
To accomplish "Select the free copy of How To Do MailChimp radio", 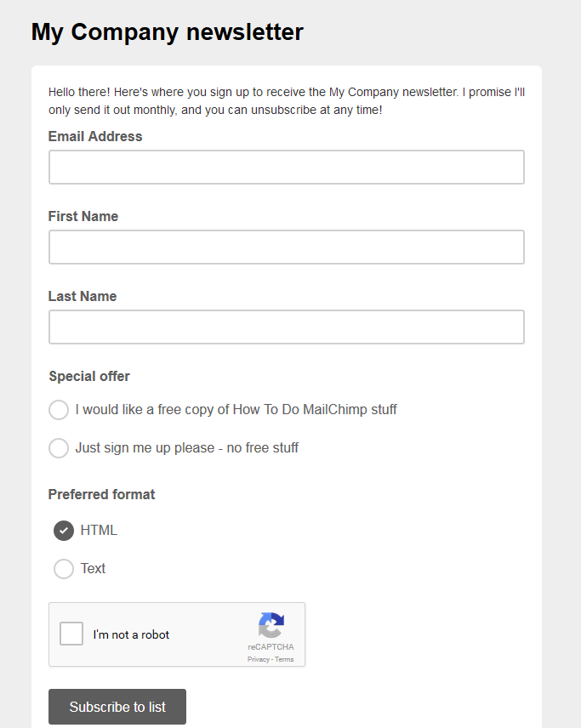I will click(59, 410).
